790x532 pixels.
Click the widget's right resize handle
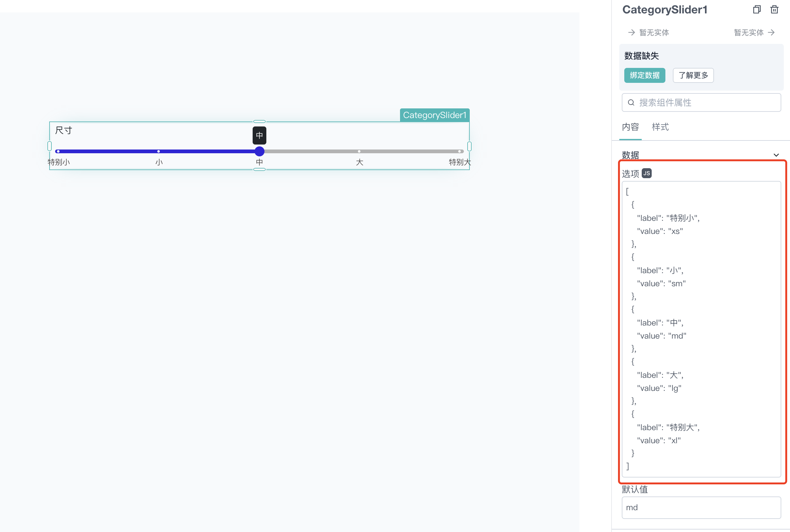coord(469,146)
